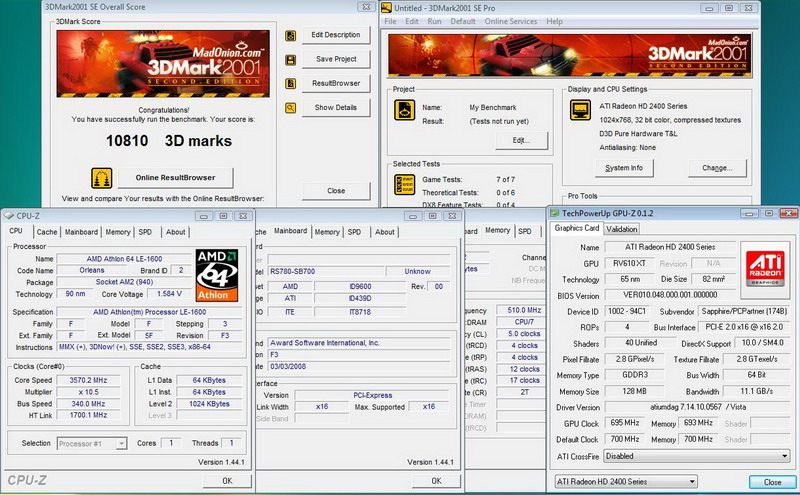800x495 pixels.
Task: Open the Default menu in 3DMark2001
Action: tap(463, 21)
